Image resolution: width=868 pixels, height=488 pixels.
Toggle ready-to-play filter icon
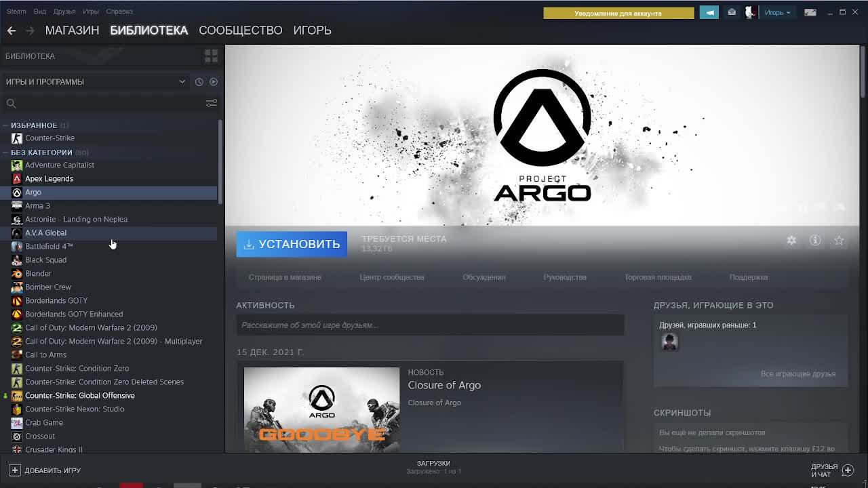[214, 82]
